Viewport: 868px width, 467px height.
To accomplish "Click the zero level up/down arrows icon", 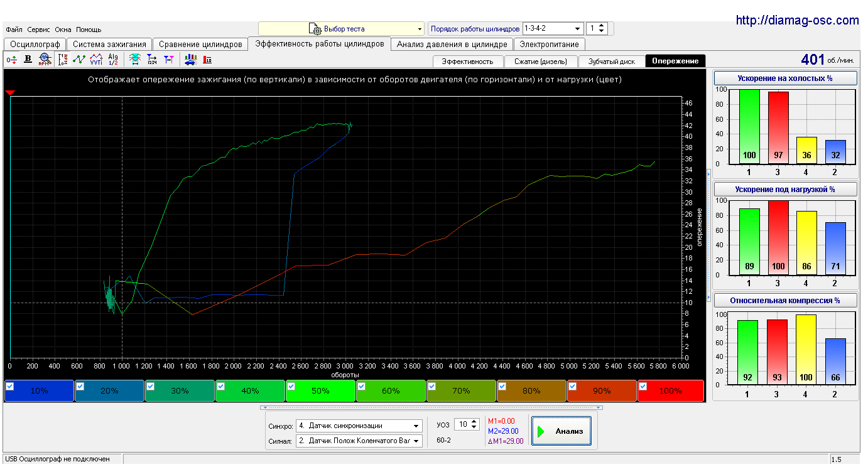I will [x=12, y=60].
